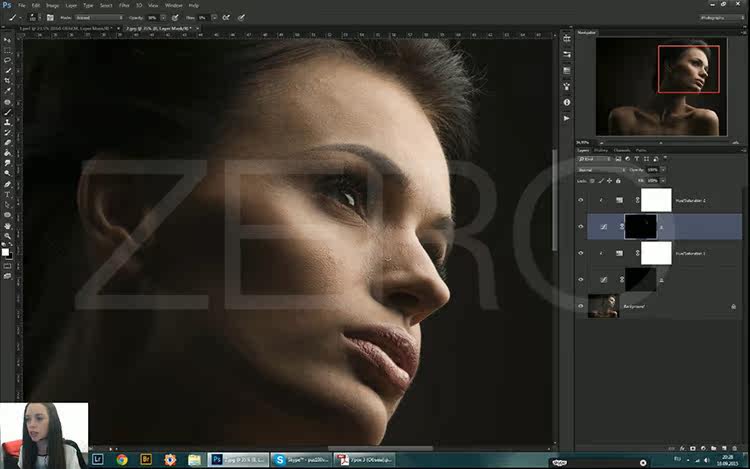This screenshot has height=469, width=750.
Task: Select the Path Selection tool
Action: 7,205
